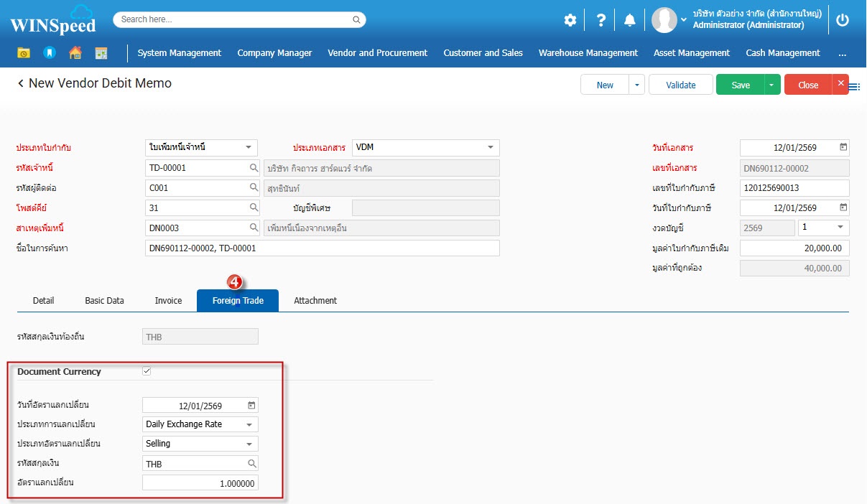Open the notifications bell
The image size is (867, 504).
630,20
